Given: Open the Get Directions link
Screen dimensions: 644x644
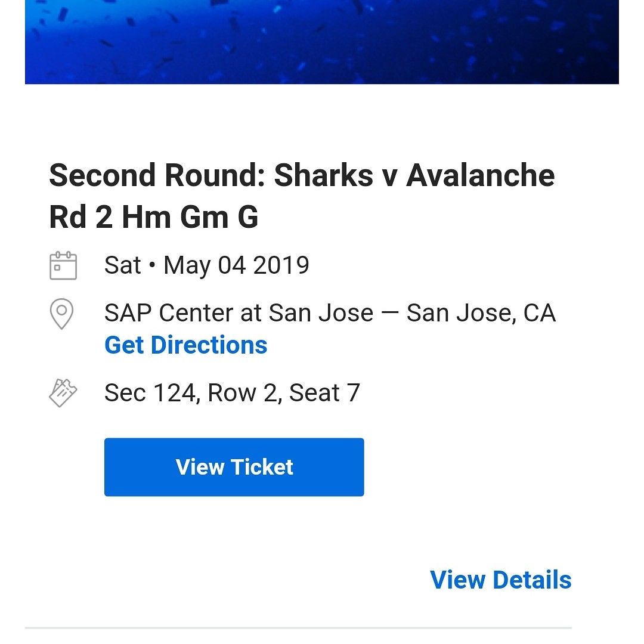Looking at the screenshot, I should click(185, 345).
